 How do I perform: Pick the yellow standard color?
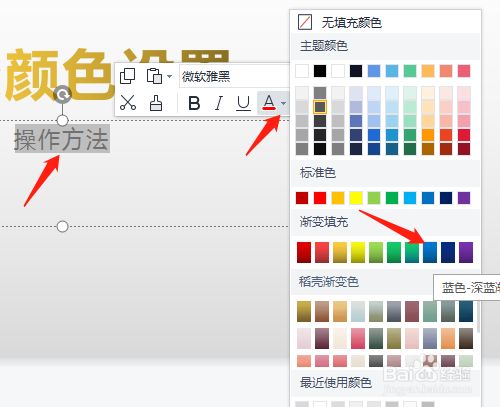356,198
